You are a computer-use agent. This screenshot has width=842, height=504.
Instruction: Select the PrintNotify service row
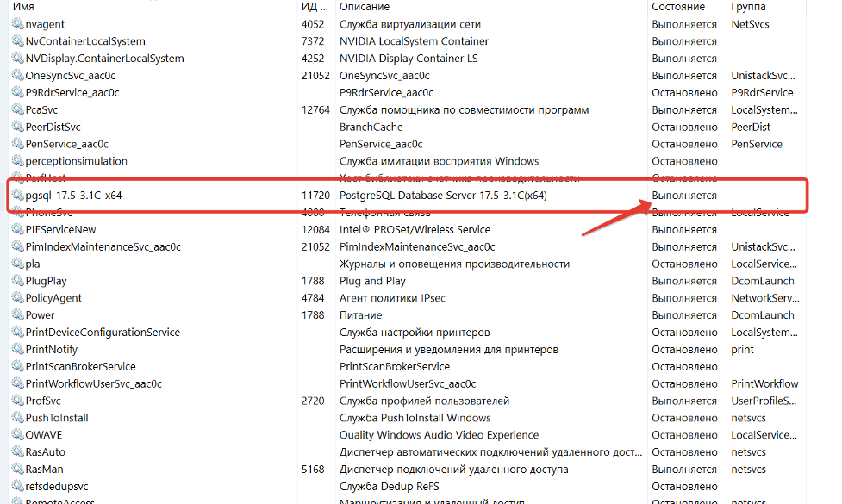(x=51, y=350)
